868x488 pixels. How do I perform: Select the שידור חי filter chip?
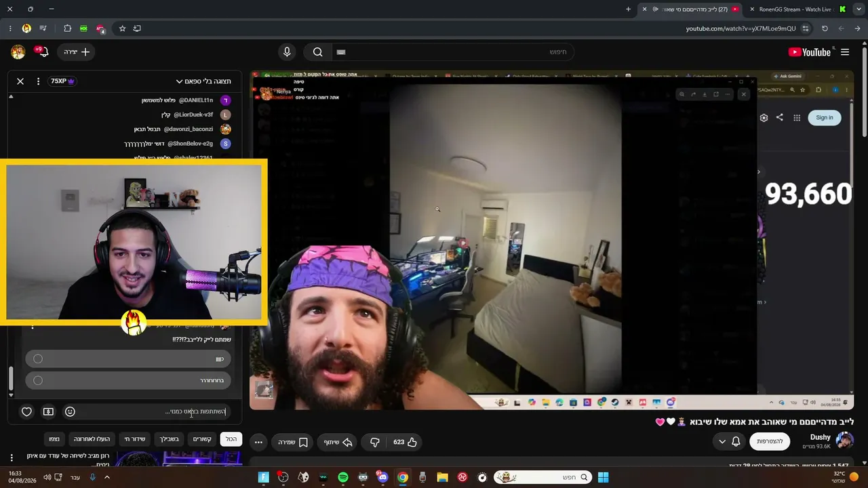134,439
